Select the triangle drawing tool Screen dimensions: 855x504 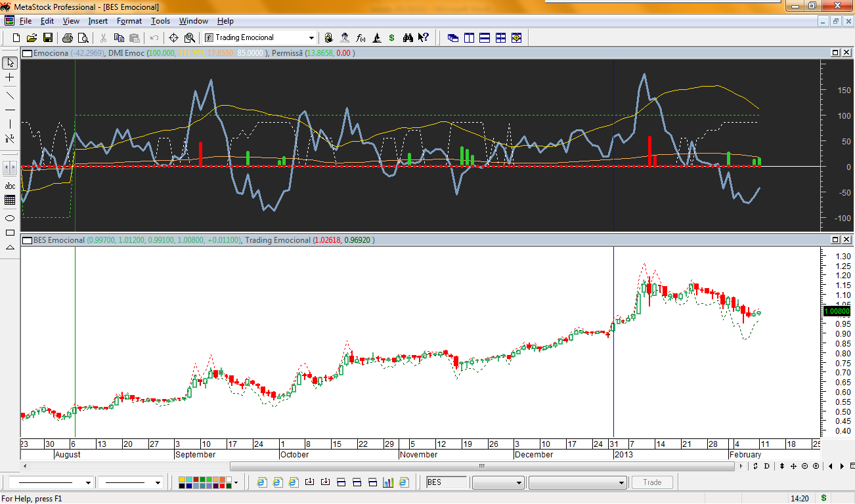point(10,247)
